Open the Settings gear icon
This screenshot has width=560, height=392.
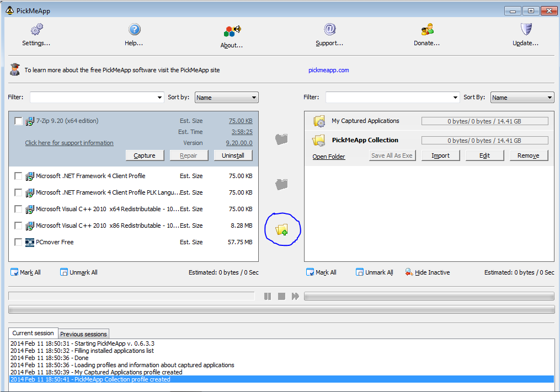tap(36, 29)
